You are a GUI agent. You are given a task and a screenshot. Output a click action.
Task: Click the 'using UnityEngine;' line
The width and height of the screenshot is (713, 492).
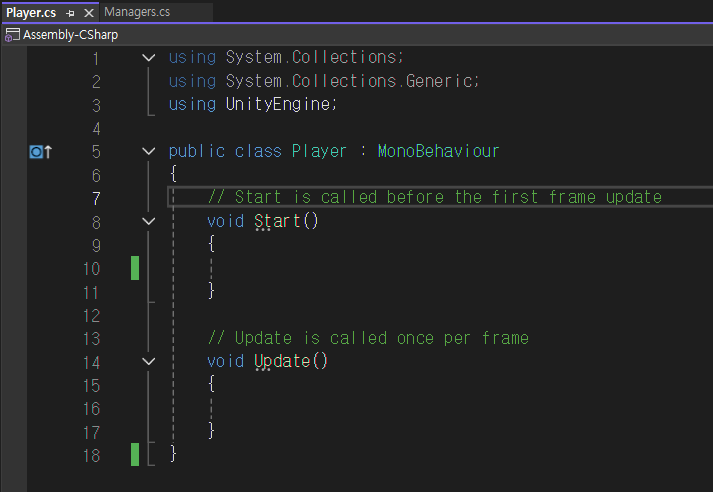click(x=253, y=105)
